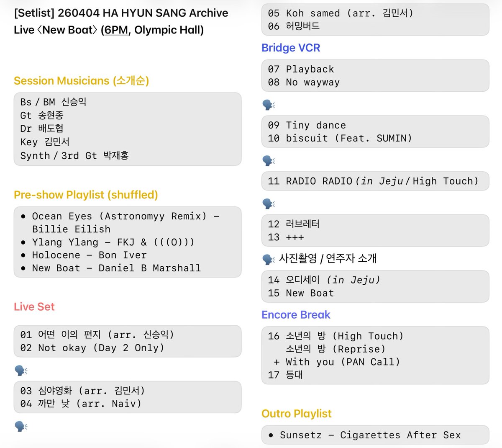502x448 pixels.
Task: Click track 05 Koh samed
Action: pyautogui.click(x=341, y=13)
